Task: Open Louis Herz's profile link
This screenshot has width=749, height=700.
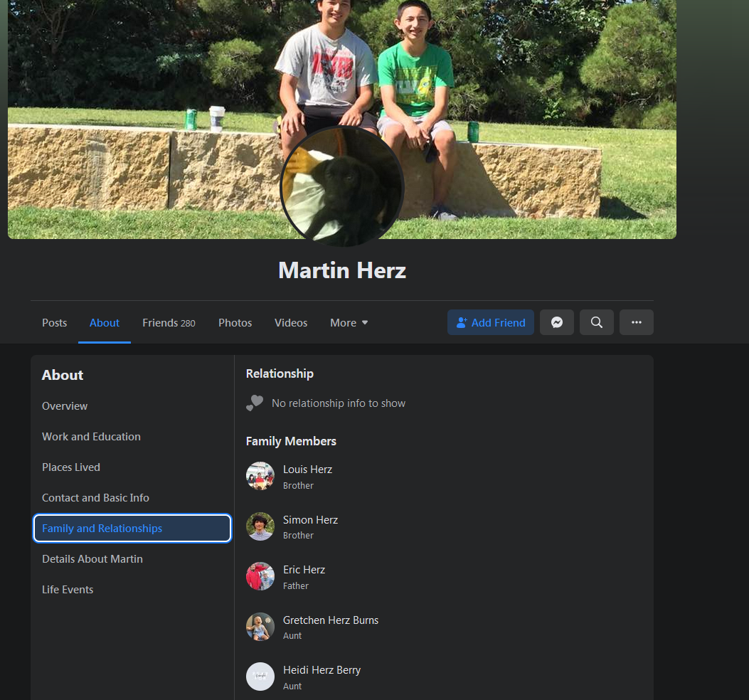Action: pos(307,470)
